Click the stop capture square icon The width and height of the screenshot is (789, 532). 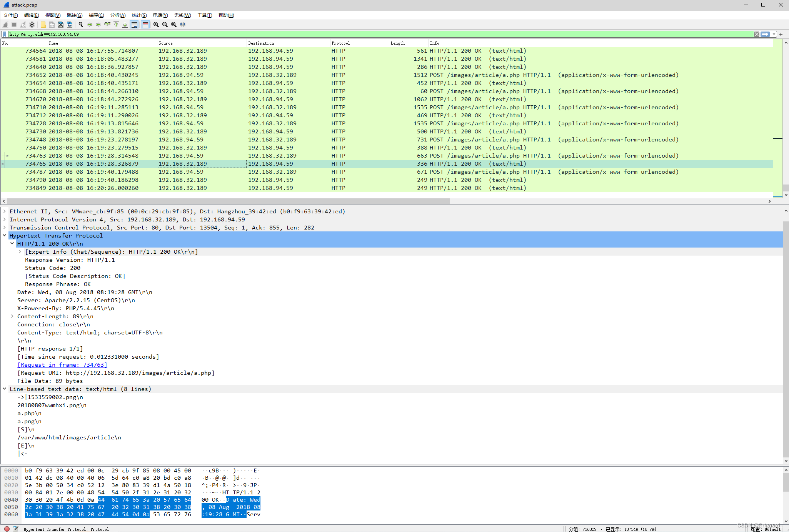pos(14,25)
